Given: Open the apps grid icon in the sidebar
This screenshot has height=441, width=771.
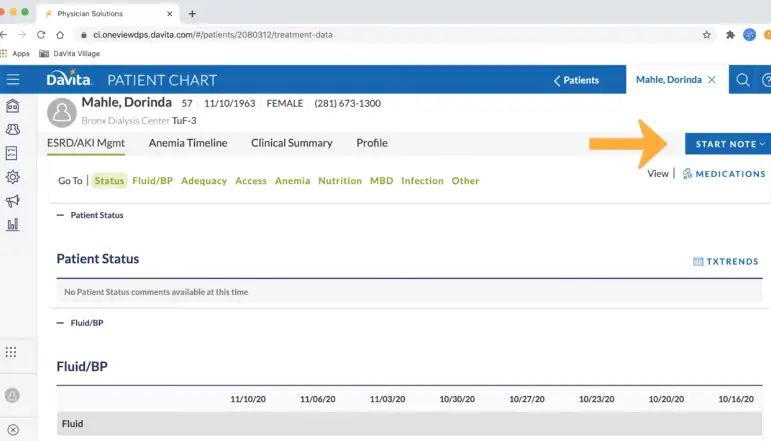Looking at the screenshot, I should [x=11, y=352].
